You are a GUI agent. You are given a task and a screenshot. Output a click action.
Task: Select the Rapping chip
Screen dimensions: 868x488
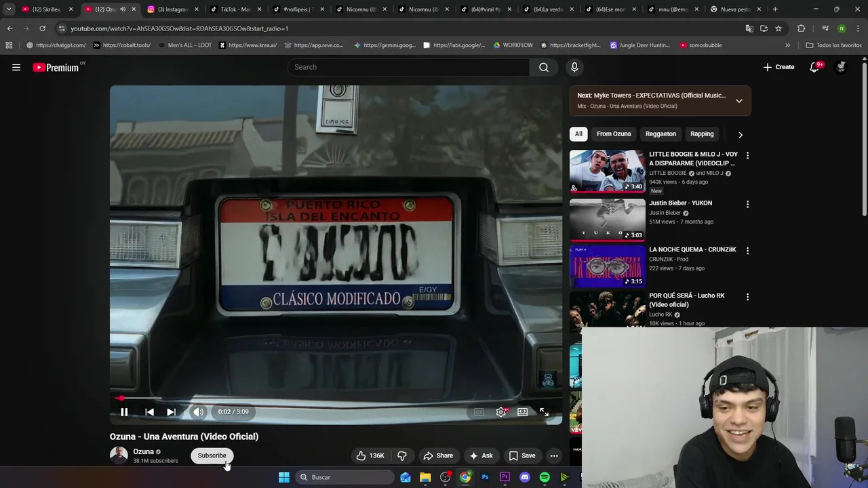point(702,134)
